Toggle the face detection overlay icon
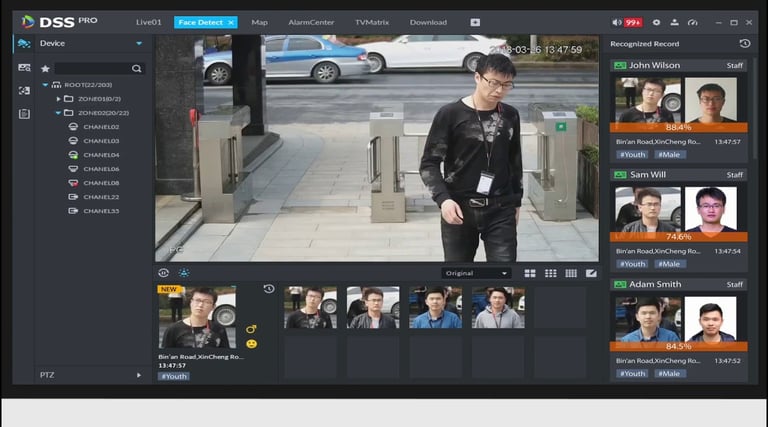768x427 pixels. (x=164, y=273)
